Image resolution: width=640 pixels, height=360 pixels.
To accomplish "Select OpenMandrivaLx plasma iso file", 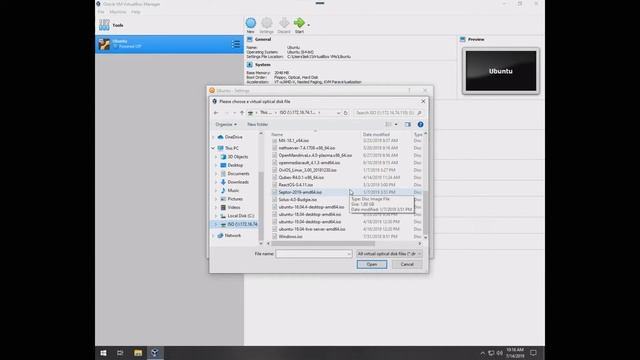I will point(315,156).
